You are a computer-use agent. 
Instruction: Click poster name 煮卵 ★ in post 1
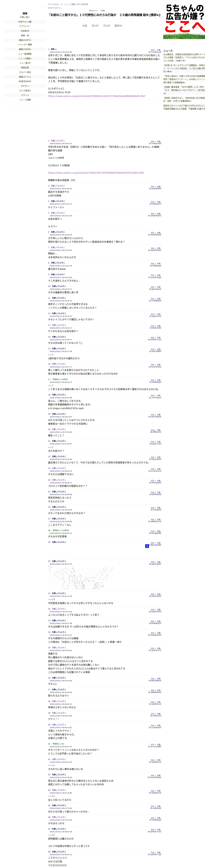tap(54, 49)
